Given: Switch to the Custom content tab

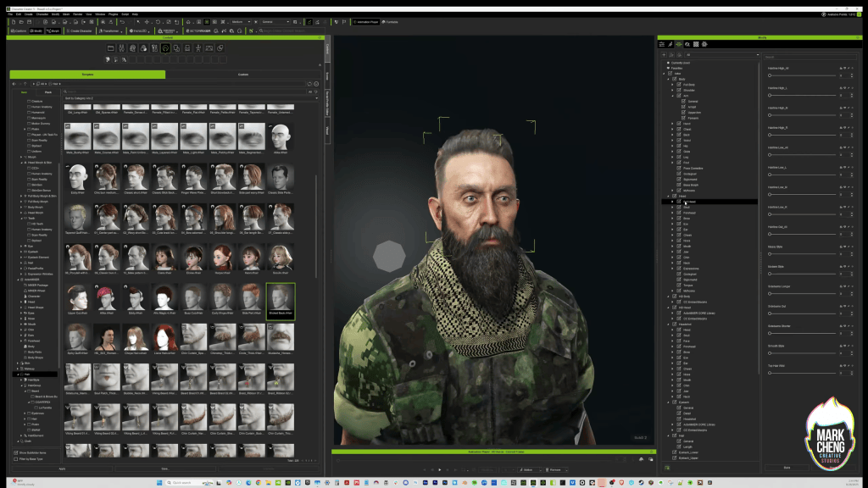Looking at the screenshot, I should tap(243, 75).
